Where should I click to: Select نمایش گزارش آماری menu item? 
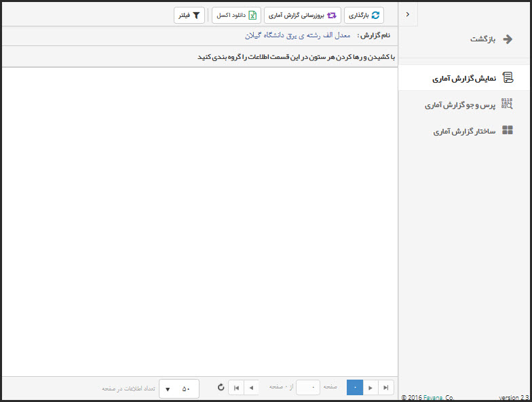pos(465,79)
